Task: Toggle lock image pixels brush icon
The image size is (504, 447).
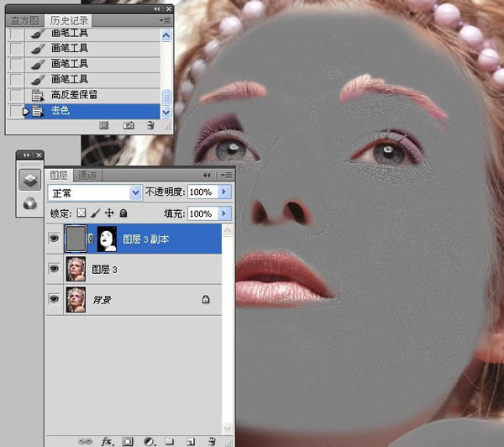Action: tap(96, 213)
